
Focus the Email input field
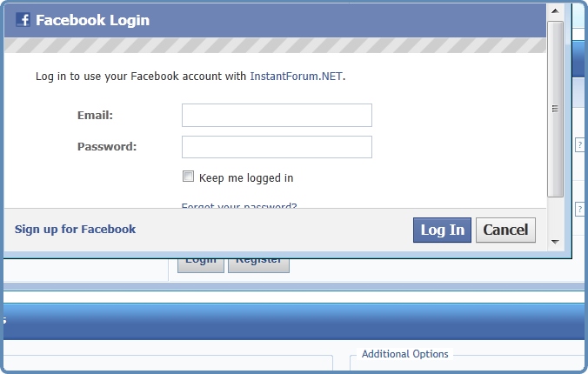(x=277, y=115)
